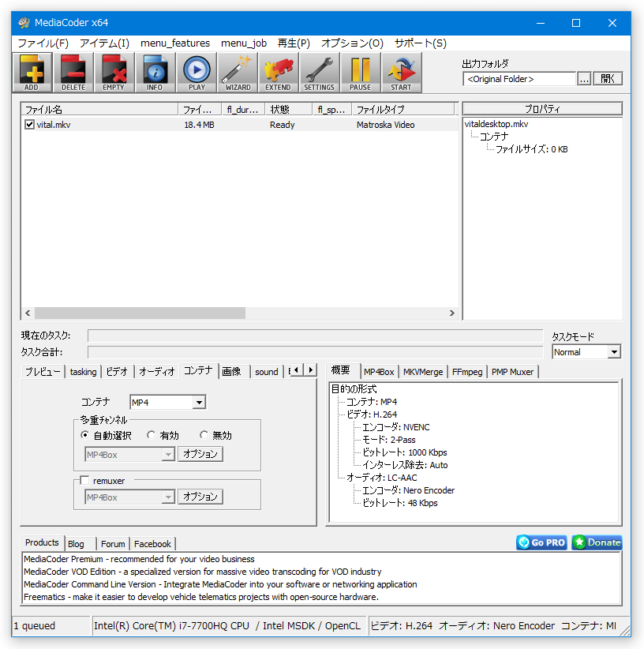Open the Facebook tab

tap(152, 543)
